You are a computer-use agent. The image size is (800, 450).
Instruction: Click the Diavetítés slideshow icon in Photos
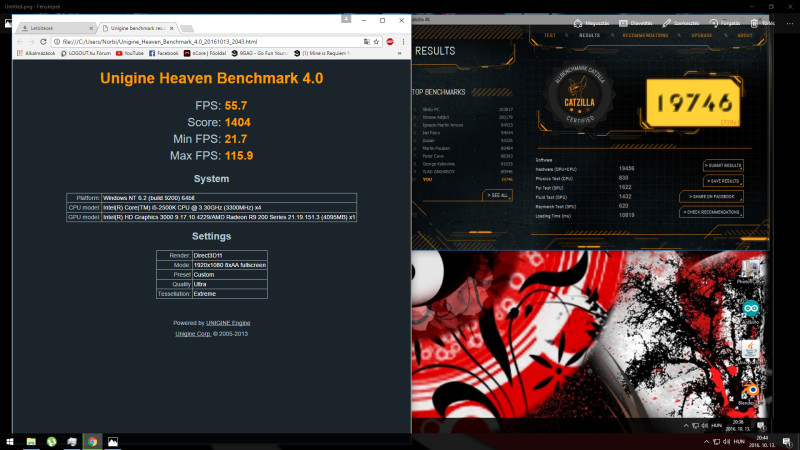pyautogui.click(x=623, y=23)
